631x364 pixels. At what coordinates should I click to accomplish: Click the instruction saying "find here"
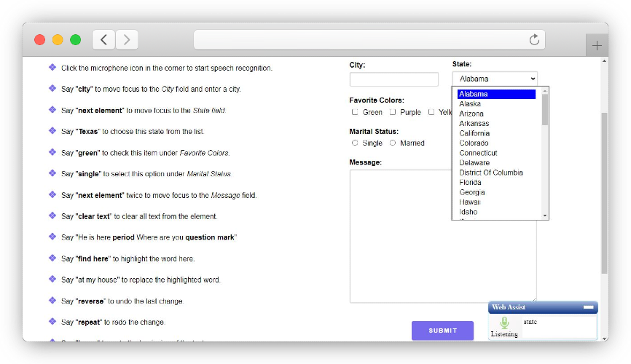[x=128, y=258]
